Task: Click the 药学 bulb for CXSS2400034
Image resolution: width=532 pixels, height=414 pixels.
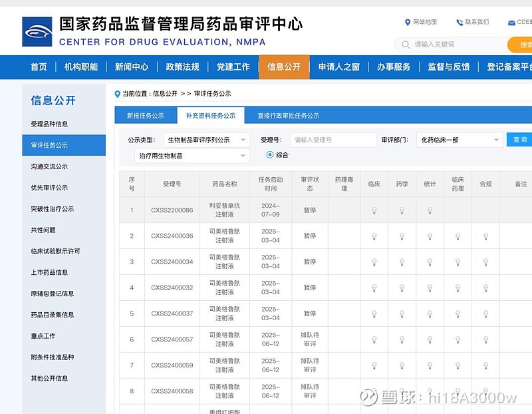Action: point(402,262)
